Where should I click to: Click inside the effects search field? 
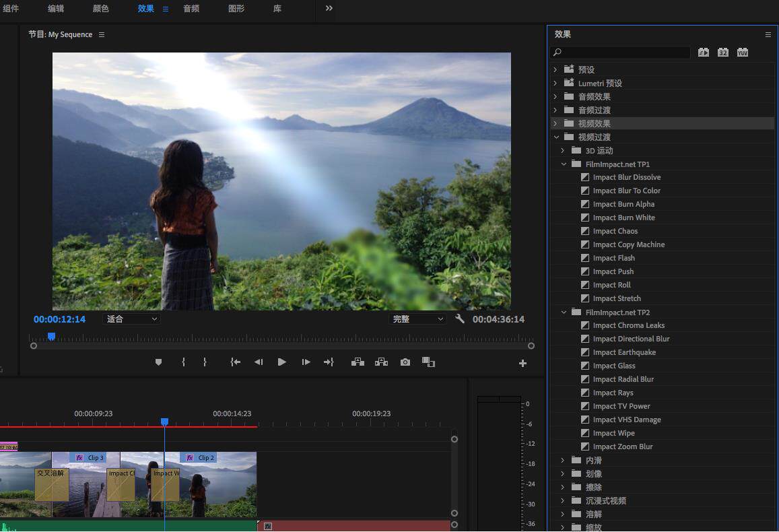tap(619, 52)
